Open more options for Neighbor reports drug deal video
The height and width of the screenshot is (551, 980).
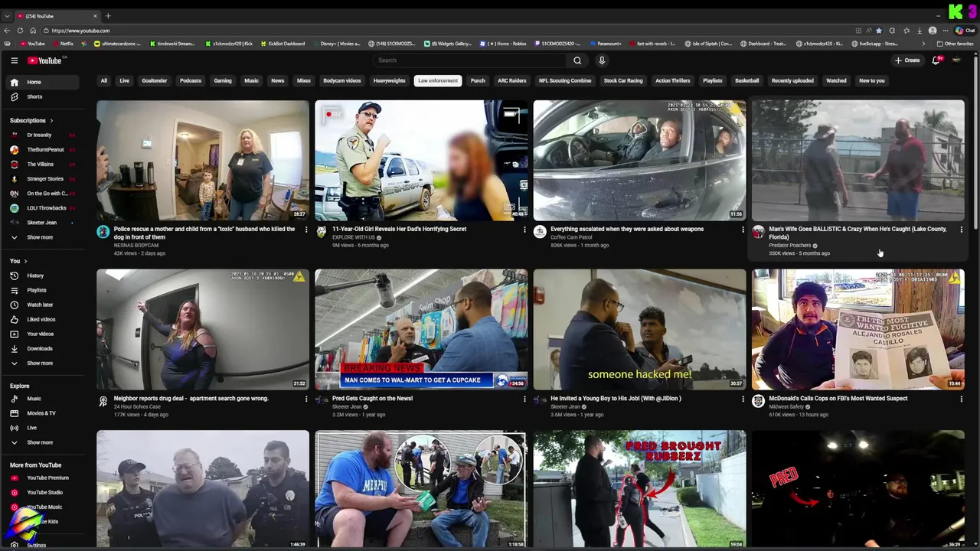click(306, 398)
